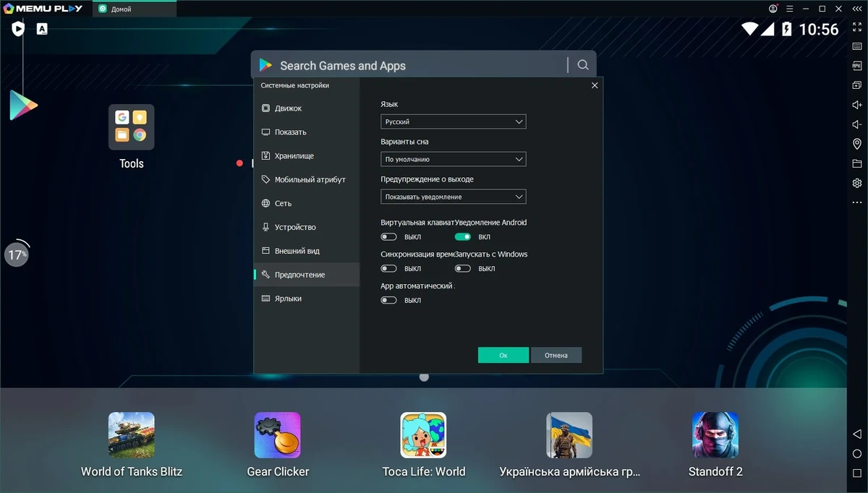Click the Отмена button

[x=556, y=355]
